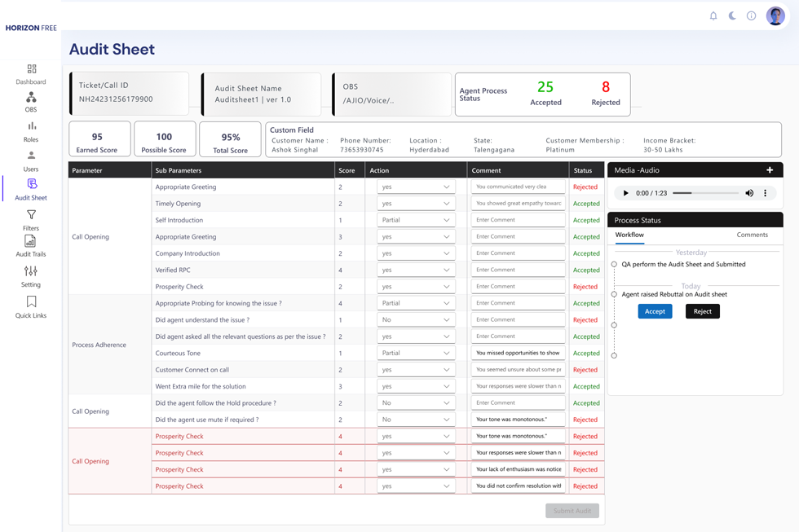Screen dimensions: 799x532
Task: Click the notification bell icon
Action: 713,15
